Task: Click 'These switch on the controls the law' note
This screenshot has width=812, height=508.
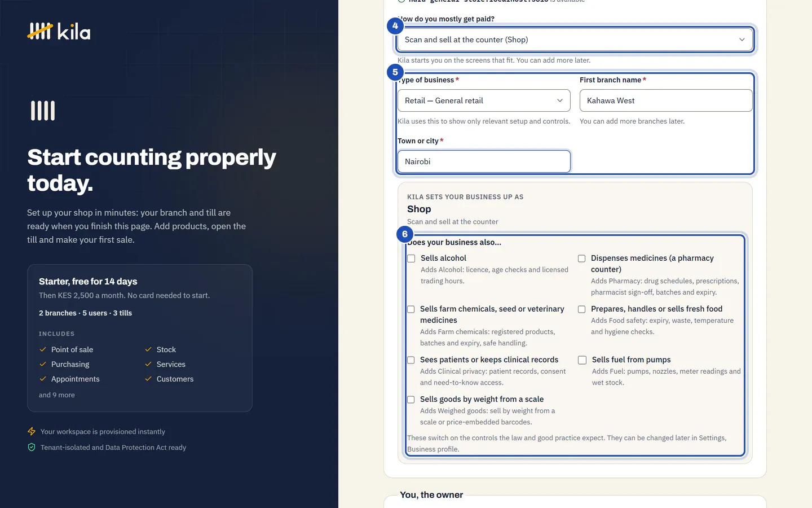Action: click(567, 444)
